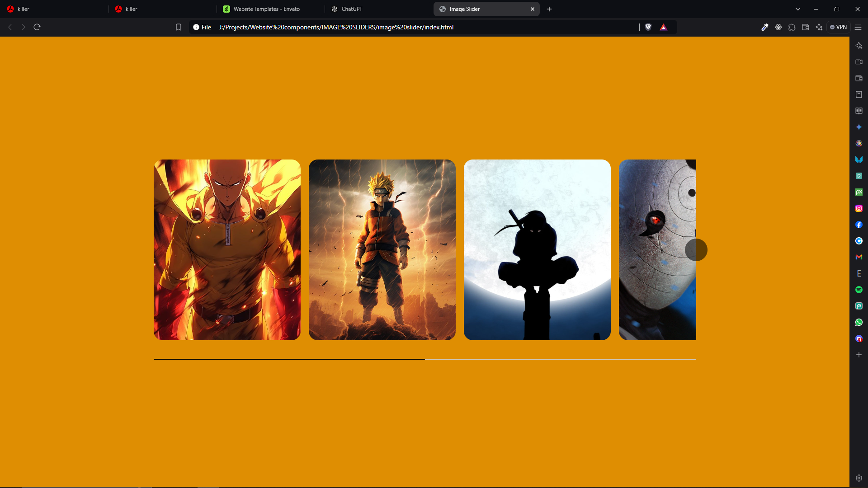Switch to the Website Templates - Envato tab

pyautogui.click(x=271, y=9)
